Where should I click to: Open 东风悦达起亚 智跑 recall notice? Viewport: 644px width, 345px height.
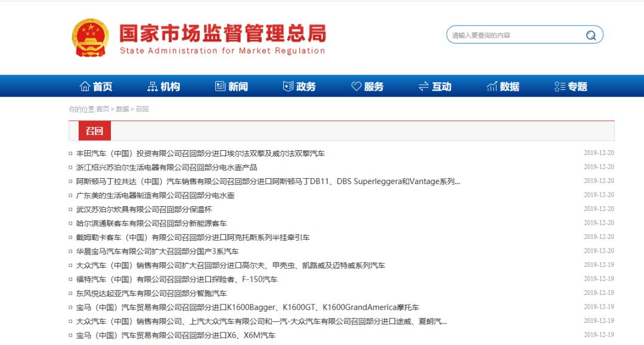coord(151,293)
